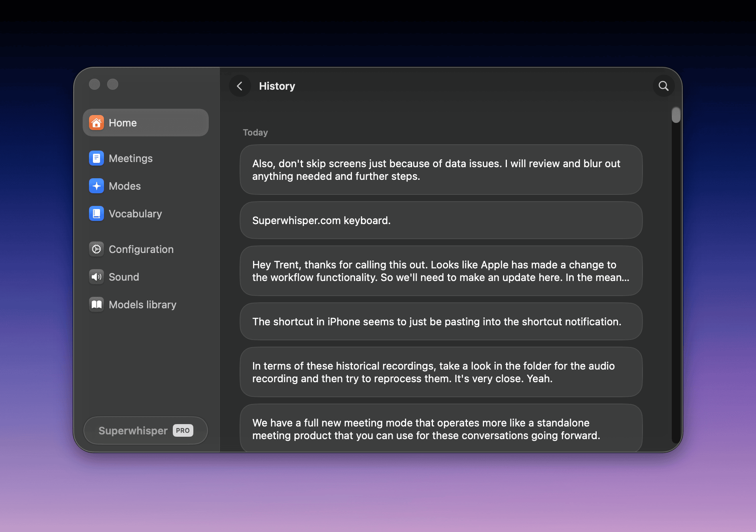
Task: Click the Models library open-book icon
Action: [96, 305]
